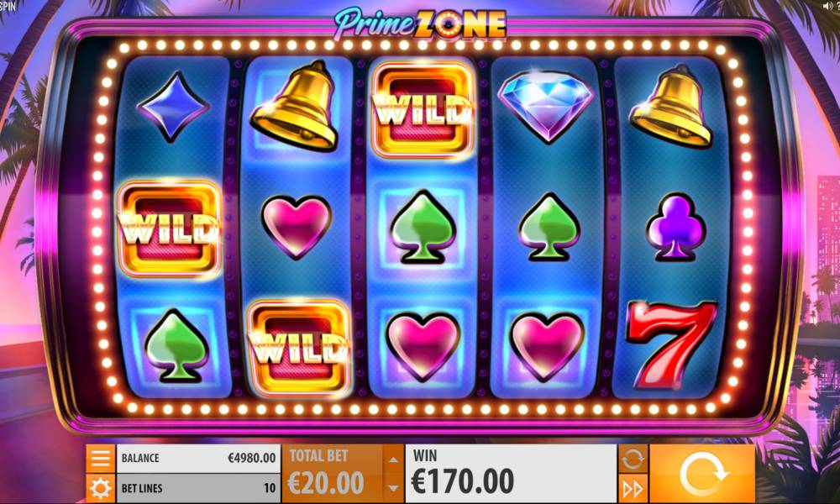This screenshot has width=840, height=504.
Task: Increase total bet with the up arrow
Action: coord(394,459)
